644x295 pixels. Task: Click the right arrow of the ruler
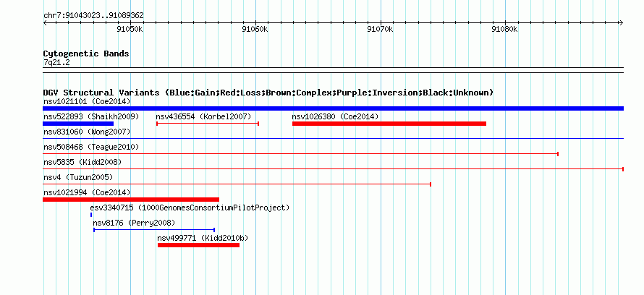[x=621, y=23]
